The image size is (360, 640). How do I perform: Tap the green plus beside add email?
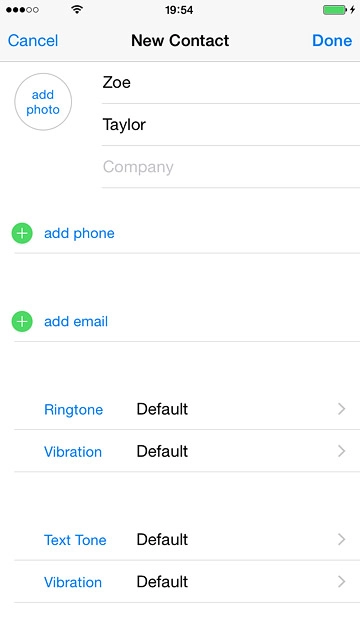click(22, 322)
